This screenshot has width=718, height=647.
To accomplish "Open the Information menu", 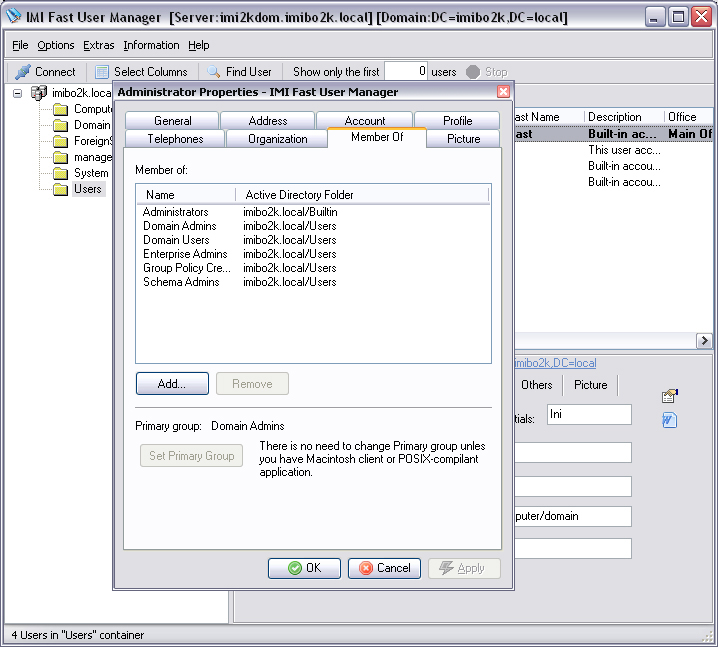I will [x=151, y=45].
